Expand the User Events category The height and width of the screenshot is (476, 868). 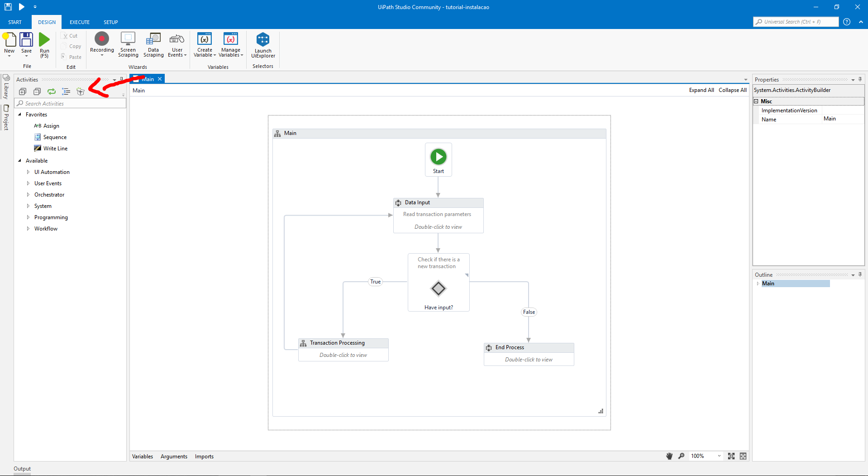tap(28, 183)
